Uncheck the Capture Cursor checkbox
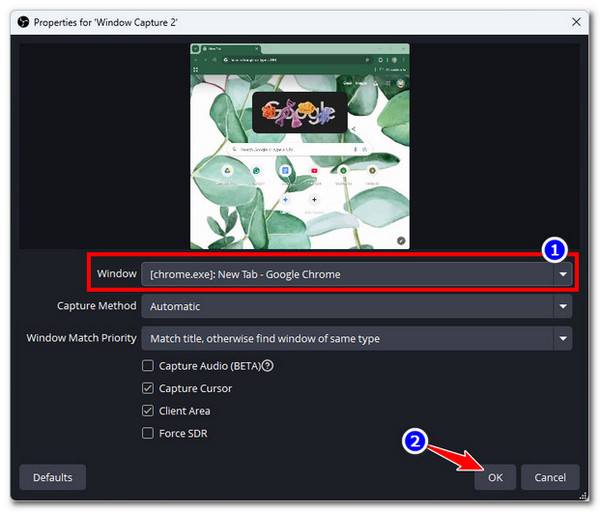600x512 pixels. 148,388
